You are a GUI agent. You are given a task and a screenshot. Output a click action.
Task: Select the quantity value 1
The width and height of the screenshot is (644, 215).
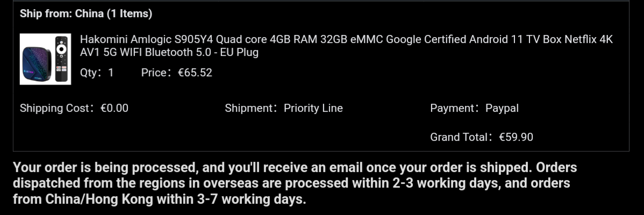pyautogui.click(x=111, y=73)
